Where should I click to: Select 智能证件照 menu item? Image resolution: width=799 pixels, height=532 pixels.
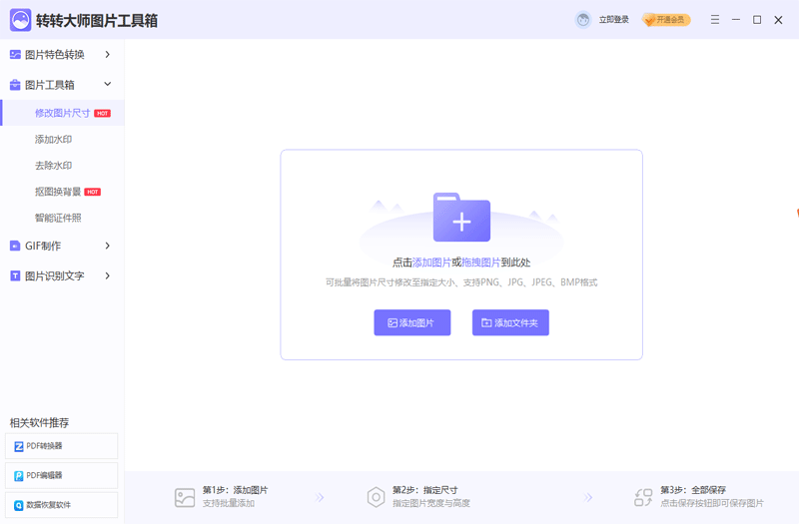click(58, 218)
